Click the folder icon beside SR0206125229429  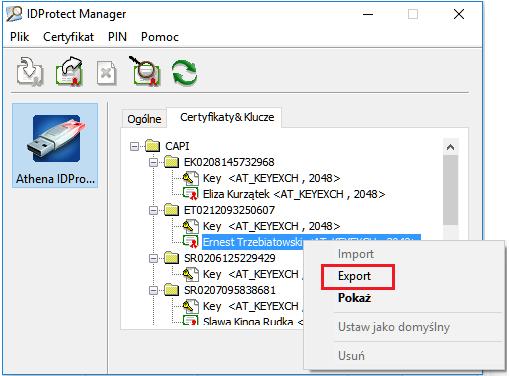172,258
